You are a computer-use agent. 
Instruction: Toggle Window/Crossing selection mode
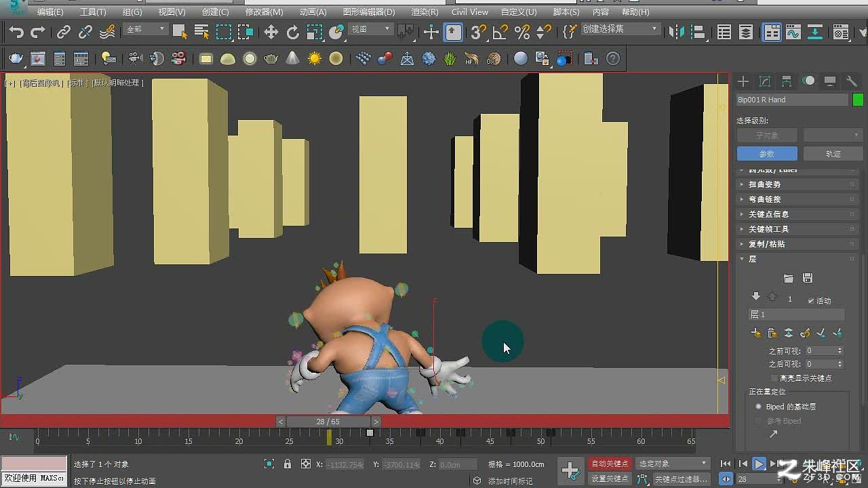[245, 32]
